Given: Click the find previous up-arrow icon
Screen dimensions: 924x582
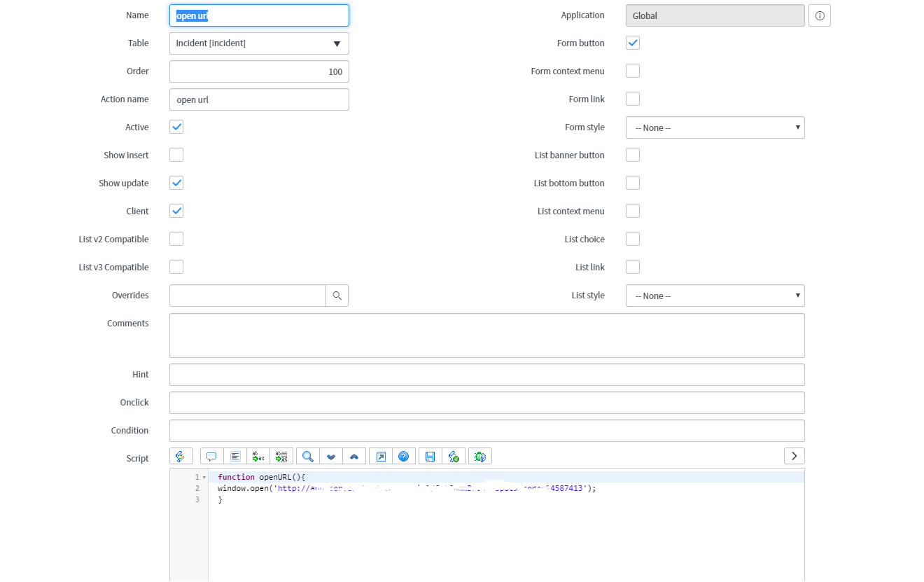Looking at the screenshot, I should pyautogui.click(x=354, y=457).
